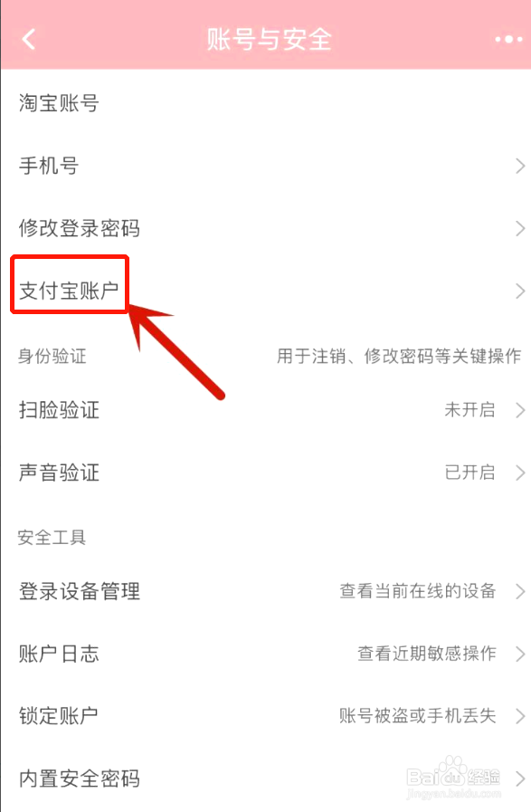531x812 pixels.
Task: Tap the back arrow in the header
Action: point(29,39)
